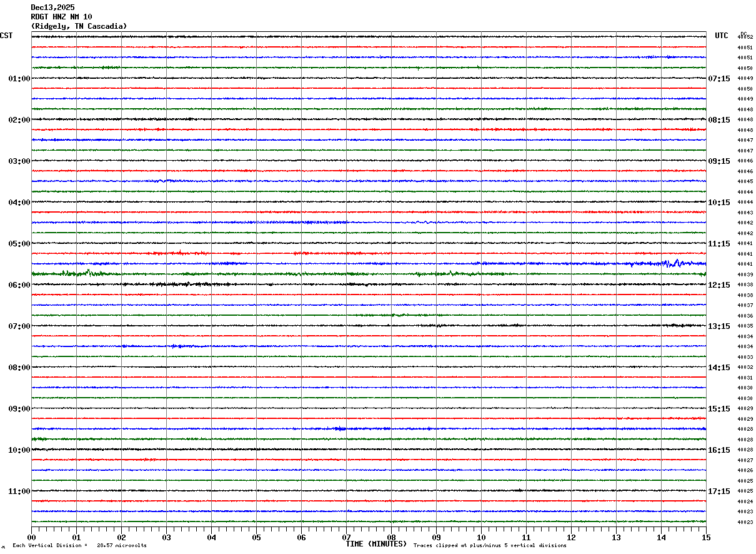This screenshot has height=554, width=756.
Task: Click the "10:00" CST hour label
Action: point(19,450)
